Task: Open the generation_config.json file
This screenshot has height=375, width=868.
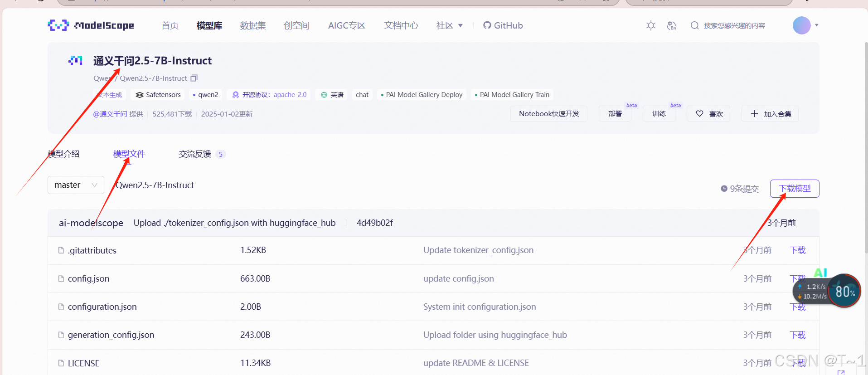Action: pyautogui.click(x=111, y=335)
